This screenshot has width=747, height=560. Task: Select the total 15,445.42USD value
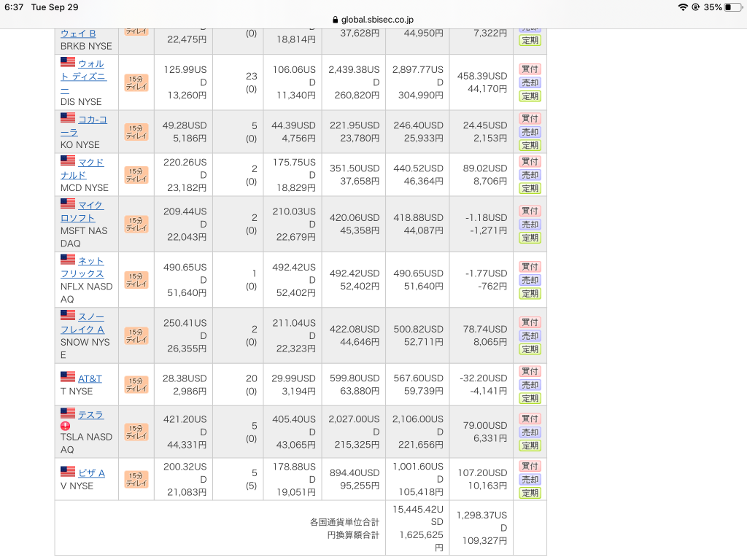tap(418, 516)
